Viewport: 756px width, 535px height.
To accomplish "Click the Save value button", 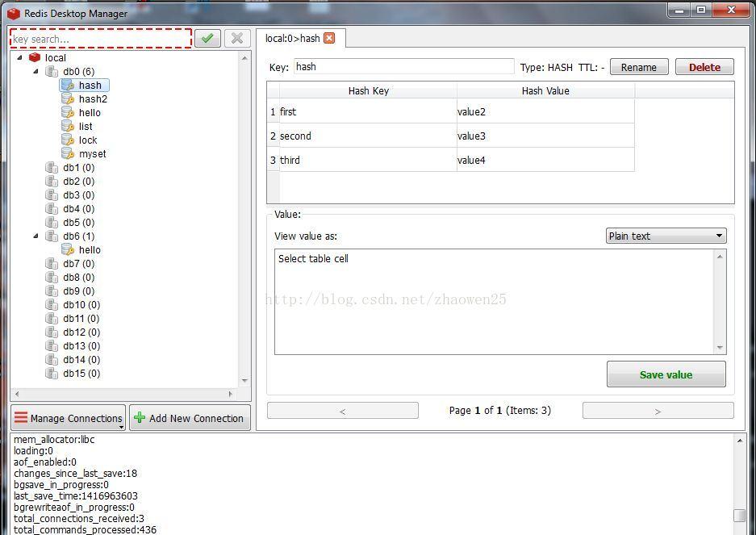I will [x=666, y=374].
